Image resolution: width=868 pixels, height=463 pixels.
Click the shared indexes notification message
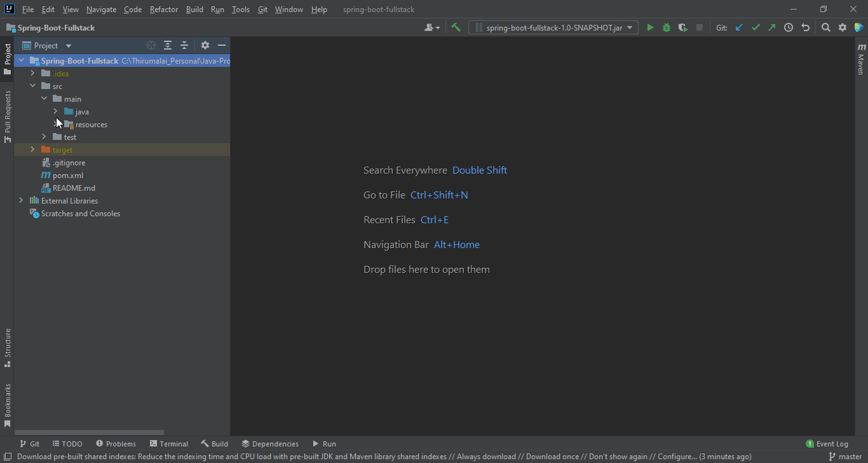point(384,457)
